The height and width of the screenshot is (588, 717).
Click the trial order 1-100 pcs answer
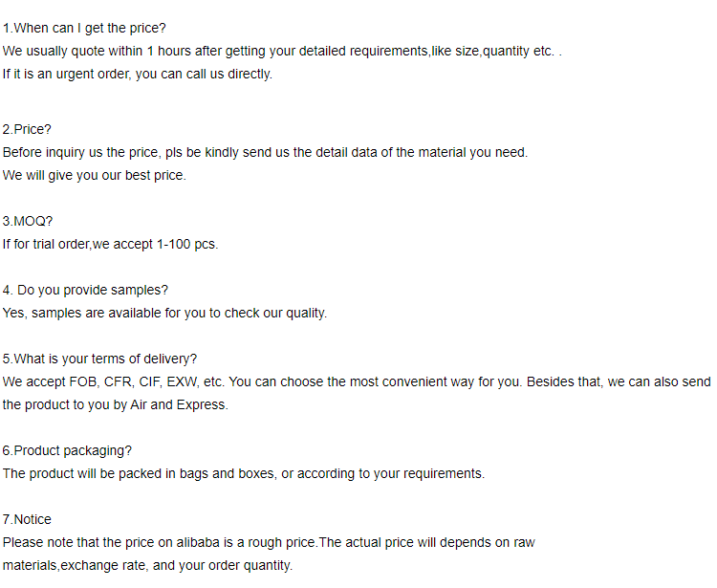click(111, 244)
